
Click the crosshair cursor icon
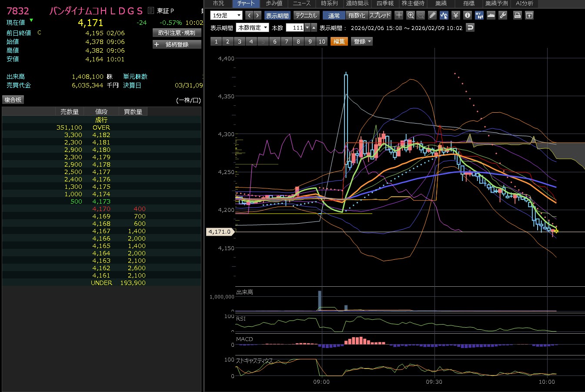tap(399, 15)
